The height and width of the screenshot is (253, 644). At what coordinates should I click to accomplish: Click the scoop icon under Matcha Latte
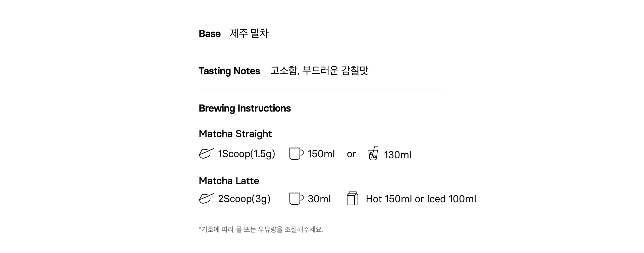tap(206, 199)
